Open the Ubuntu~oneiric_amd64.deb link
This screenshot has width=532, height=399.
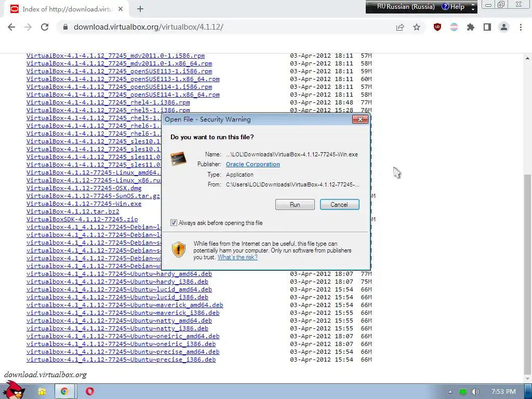coord(123,336)
